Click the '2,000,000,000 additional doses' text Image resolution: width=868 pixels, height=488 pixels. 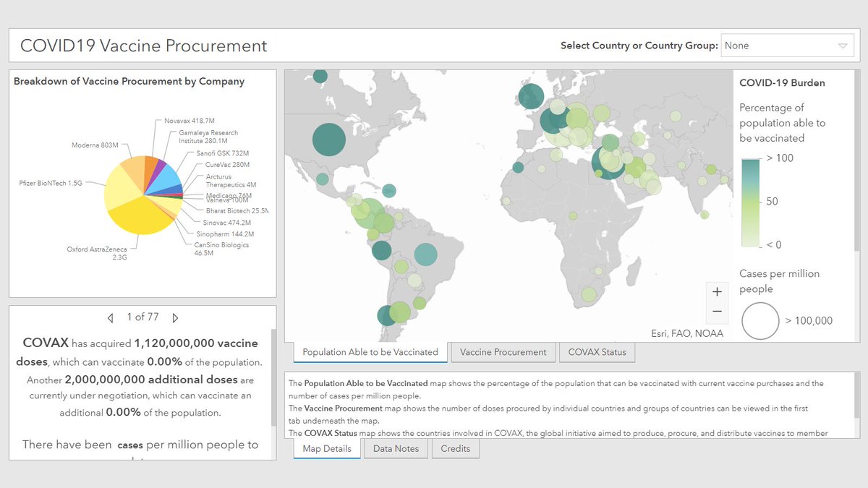[151, 380]
